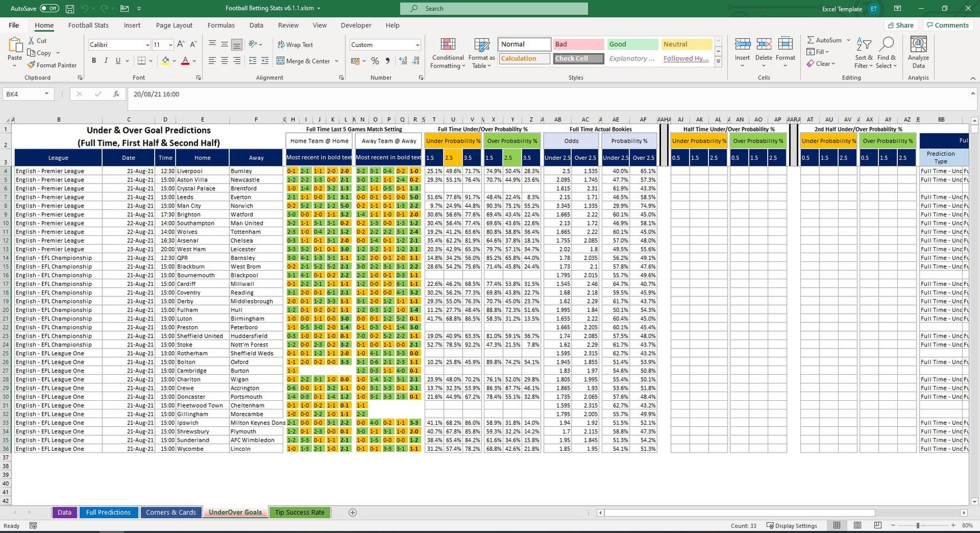The image size is (980, 533).
Task: Click the Cut scissors icon
Action: 31,41
